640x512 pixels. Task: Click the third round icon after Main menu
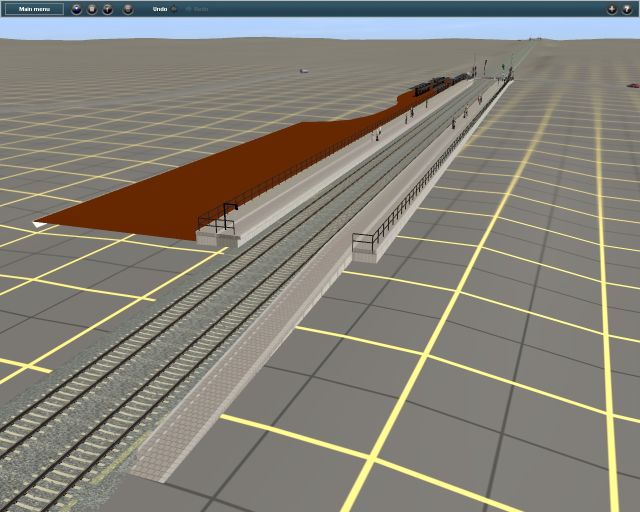pyautogui.click(x=108, y=9)
